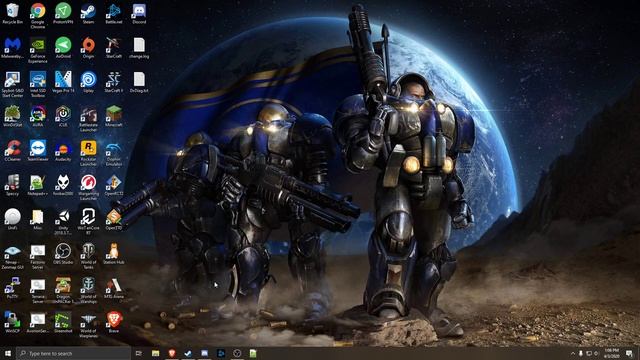Click the WinDirStat tree icon
The height and width of the screenshot is (360, 640).
coord(12,117)
